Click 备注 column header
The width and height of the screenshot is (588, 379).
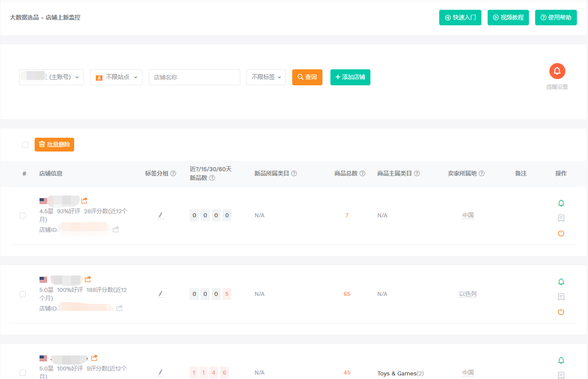pos(520,174)
